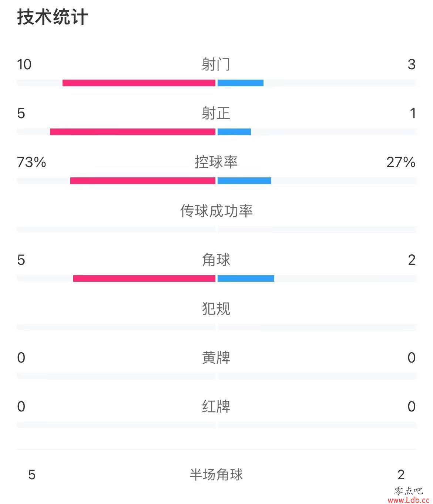Image resolution: width=433 pixels, height=504 pixels.
Task: Click the 零点吧 watermark logo
Action: coord(409,491)
